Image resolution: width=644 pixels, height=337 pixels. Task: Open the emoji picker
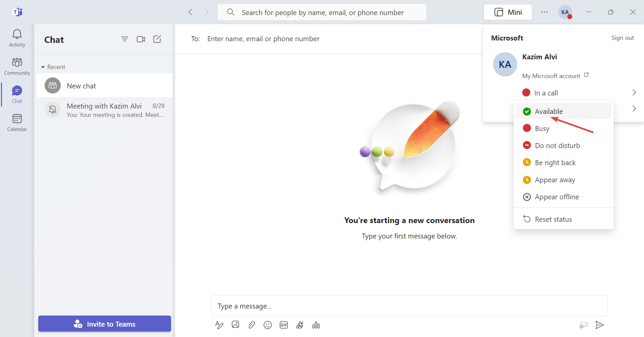pos(268,325)
